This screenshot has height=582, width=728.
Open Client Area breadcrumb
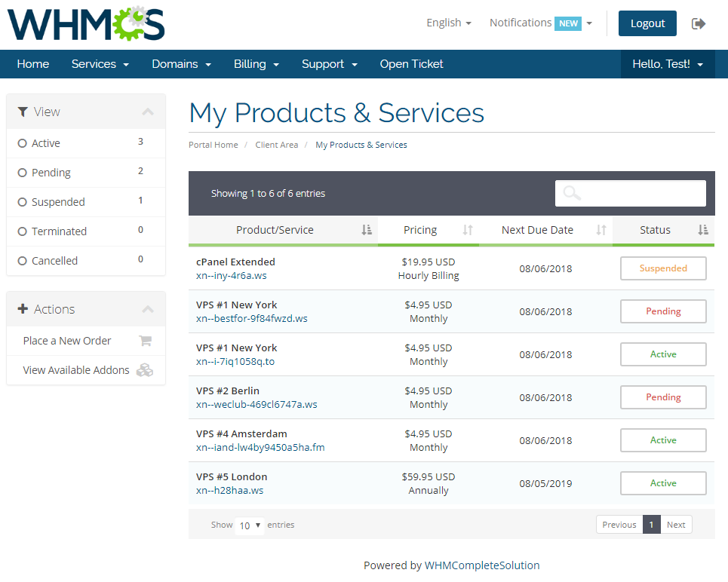pyautogui.click(x=277, y=145)
